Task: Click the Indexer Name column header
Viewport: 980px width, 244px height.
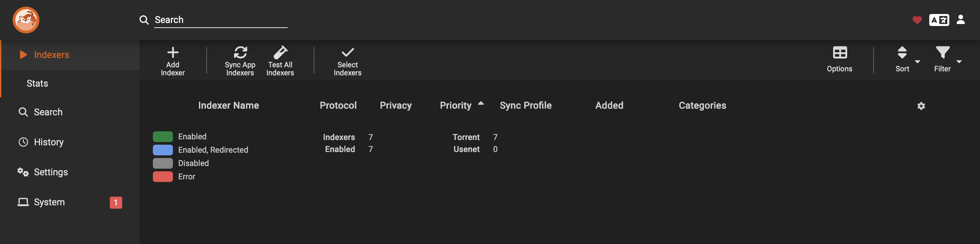Action: point(229,105)
